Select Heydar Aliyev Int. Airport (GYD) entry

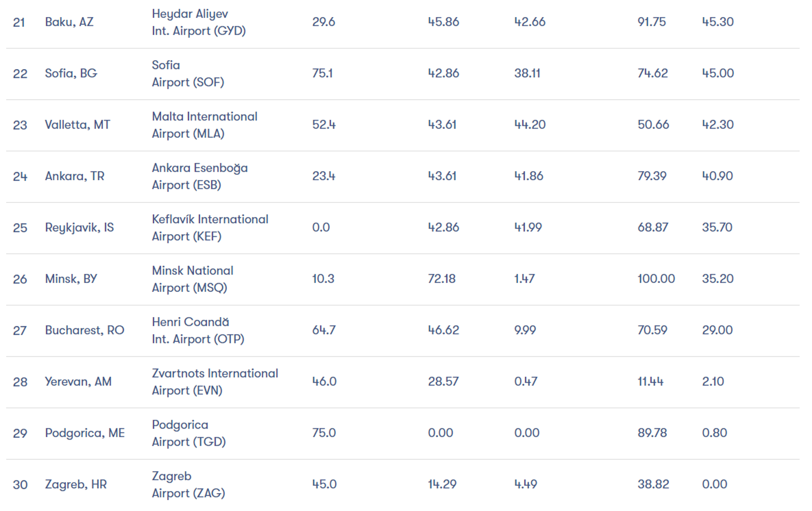(199, 22)
